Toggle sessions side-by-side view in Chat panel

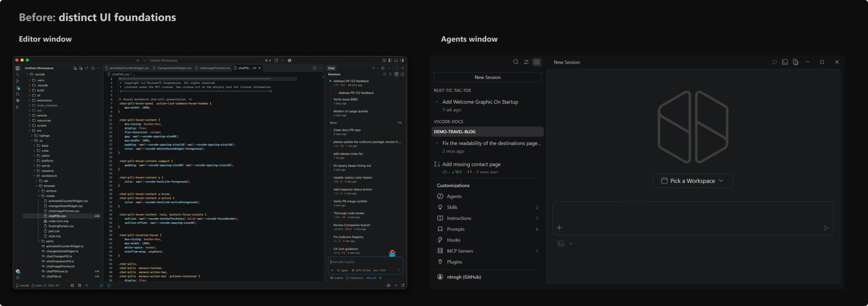tap(403, 74)
